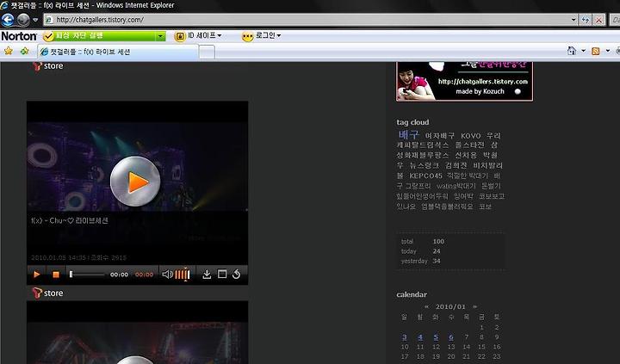The height and width of the screenshot is (364, 620).
Task: Click the yellow login face icon
Action: click(247, 36)
